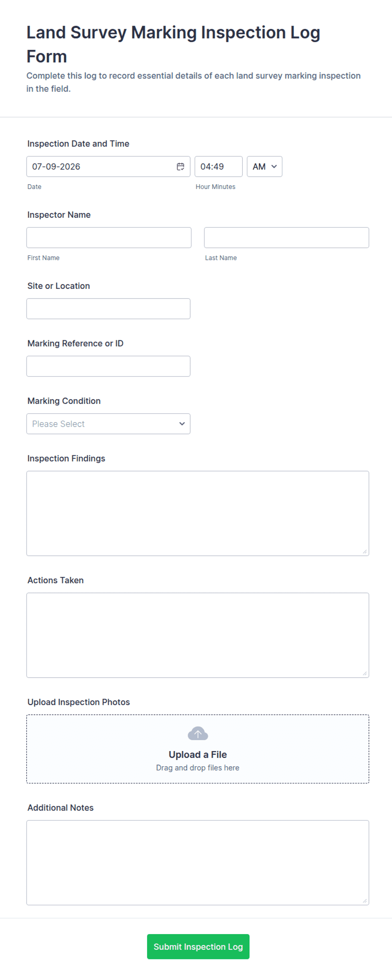Click the Additional Notes resize handle
The height and width of the screenshot is (980, 392).
coord(365,900)
